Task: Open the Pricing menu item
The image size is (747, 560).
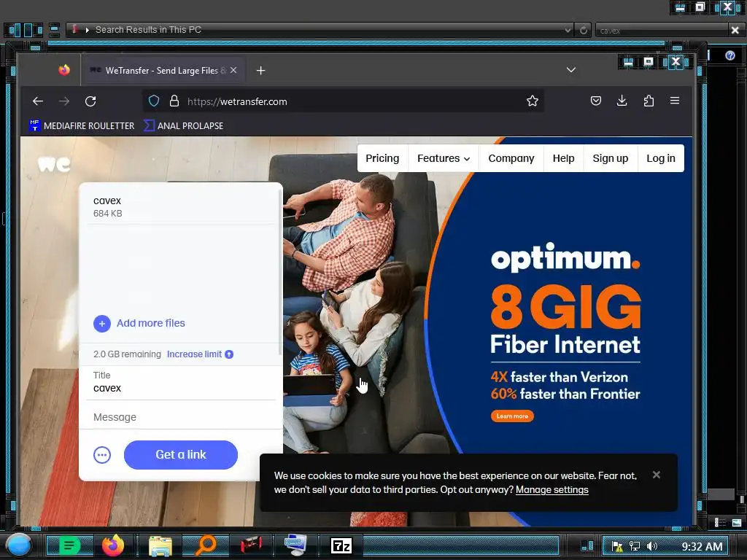Action: 382,158
